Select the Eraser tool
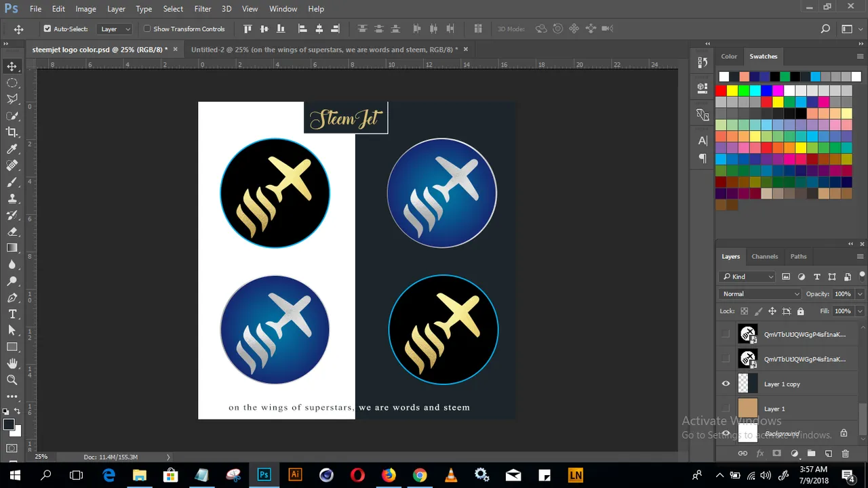The width and height of the screenshot is (868, 488). [x=12, y=232]
